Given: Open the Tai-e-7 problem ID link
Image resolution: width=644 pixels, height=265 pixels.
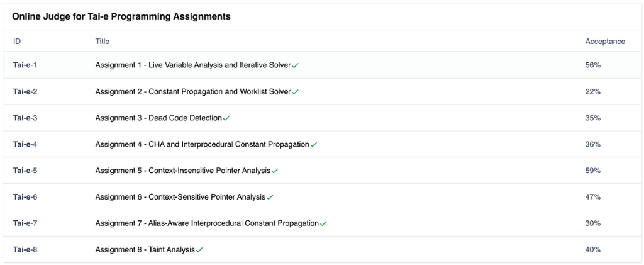Looking at the screenshot, I should 25,223.
